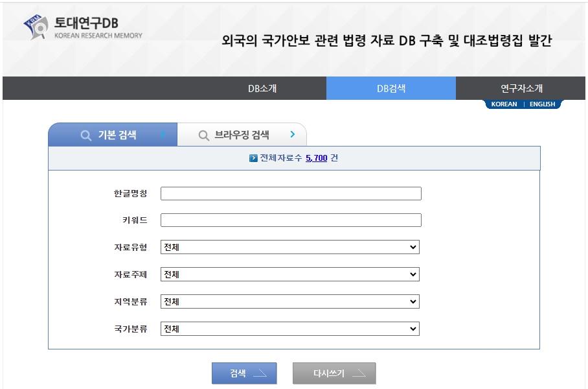Click the blue arrow icon beside 전체자료수
Image resolution: width=588 pixels, height=389 pixels.
253,158
